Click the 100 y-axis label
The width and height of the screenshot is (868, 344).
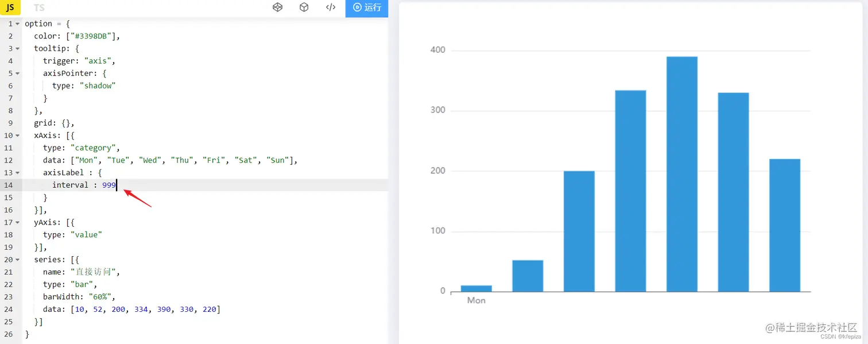tap(438, 231)
